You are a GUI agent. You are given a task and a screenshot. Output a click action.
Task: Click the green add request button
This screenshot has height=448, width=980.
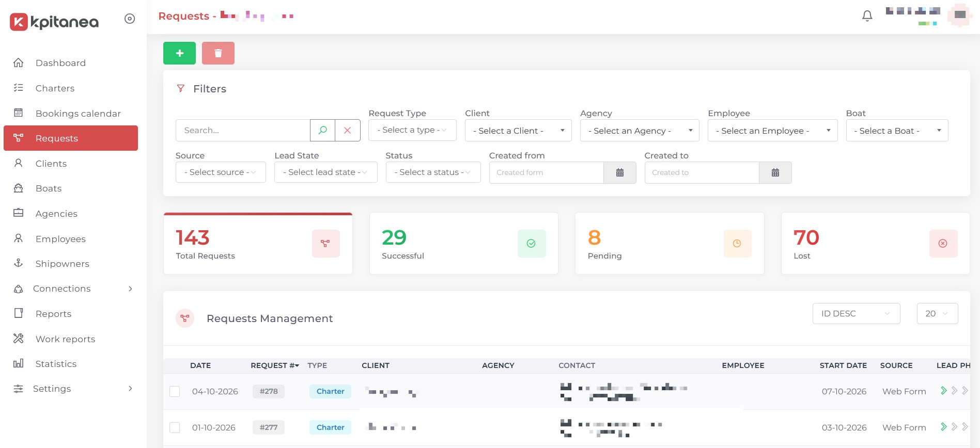point(179,53)
